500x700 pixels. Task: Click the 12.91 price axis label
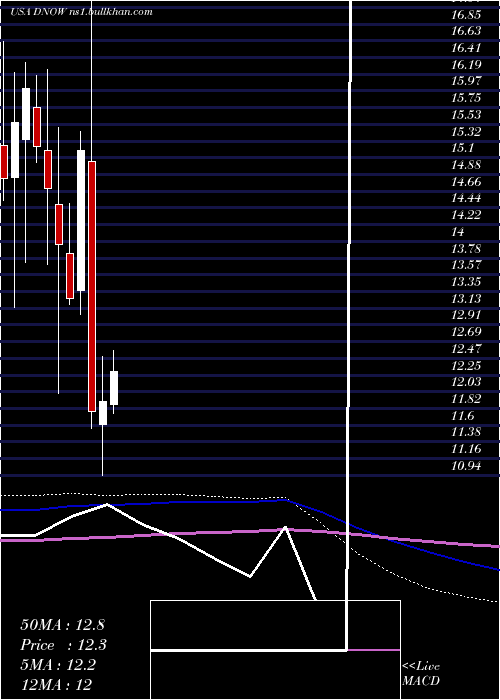(466, 315)
